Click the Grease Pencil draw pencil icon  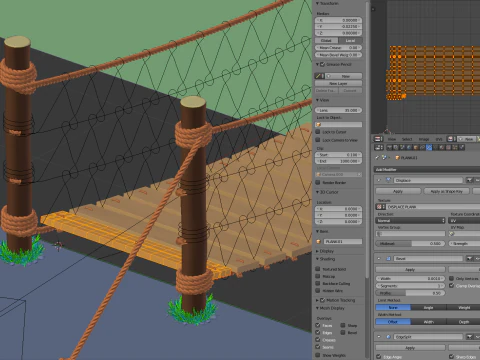tap(318, 76)
